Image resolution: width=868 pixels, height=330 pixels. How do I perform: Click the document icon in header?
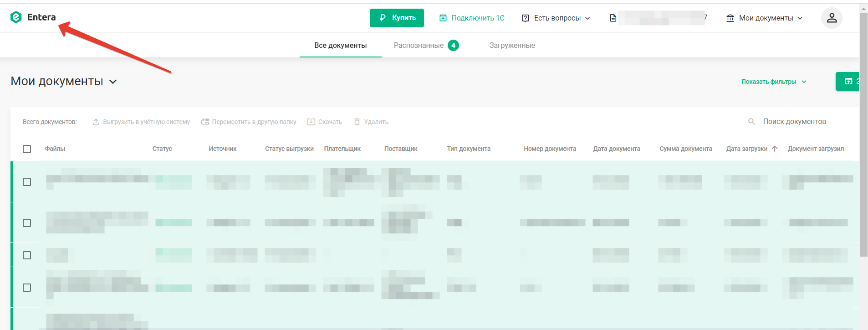[613, 18]
